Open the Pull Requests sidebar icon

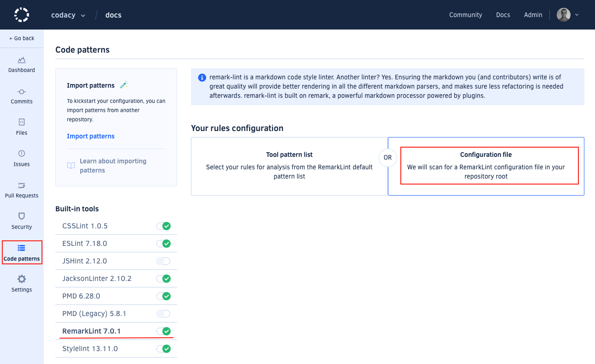22,185
